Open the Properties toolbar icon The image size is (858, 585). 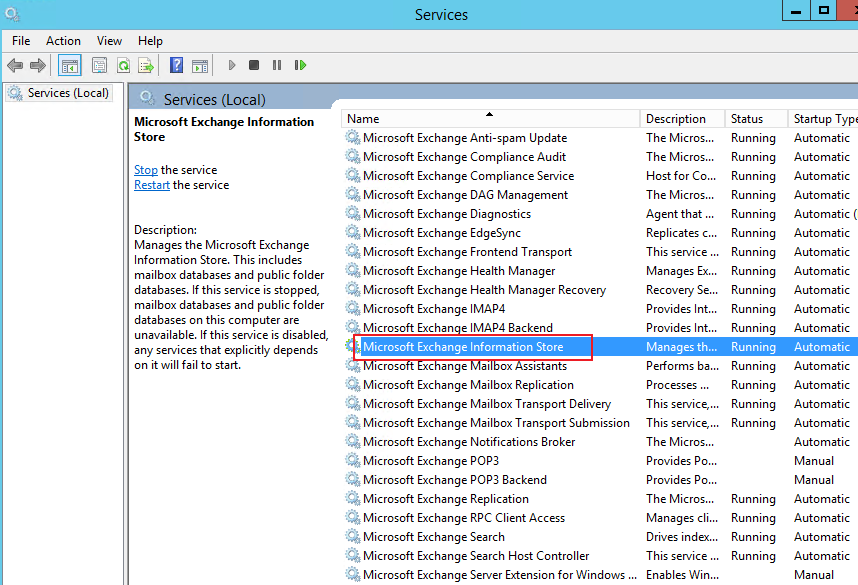(99, 66)
